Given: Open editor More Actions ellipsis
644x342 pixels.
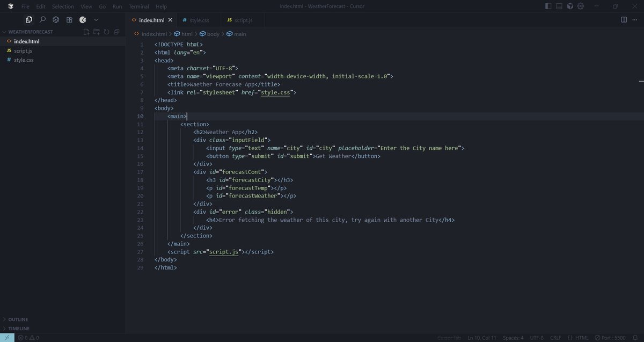Looking at the screenshot, I should pos(634,20).
